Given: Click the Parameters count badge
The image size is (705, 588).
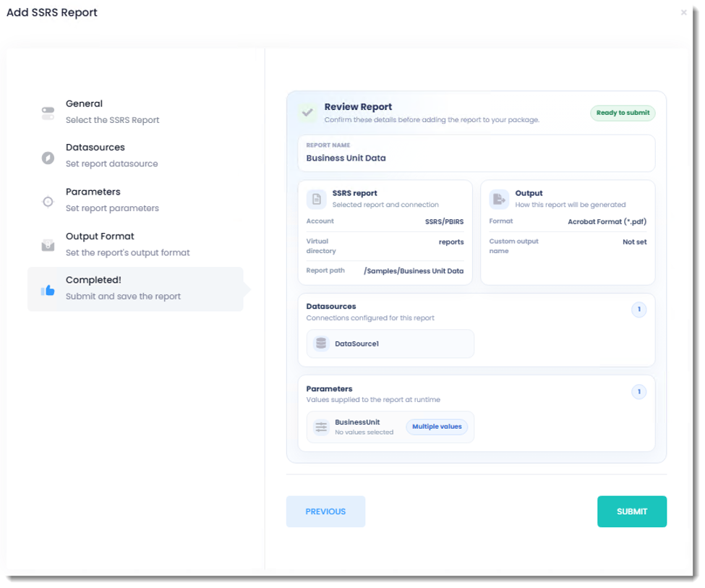Looking at the screenshot, I should click(639, 392).
